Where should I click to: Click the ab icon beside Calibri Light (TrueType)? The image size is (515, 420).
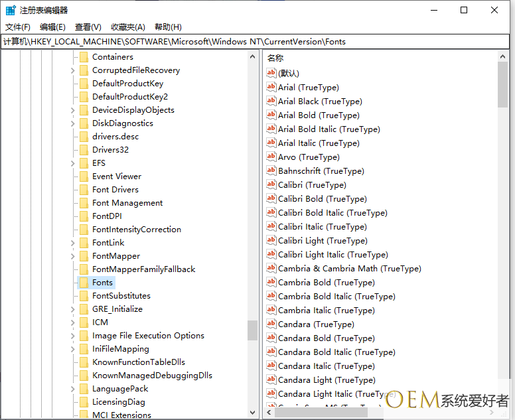(271, 240)
